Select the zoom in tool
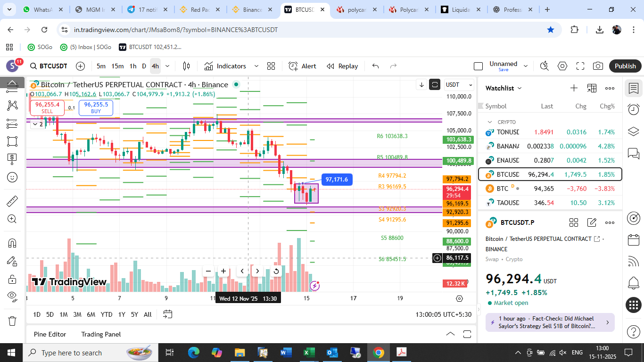 pyautogui.click(x=12, y=219)
